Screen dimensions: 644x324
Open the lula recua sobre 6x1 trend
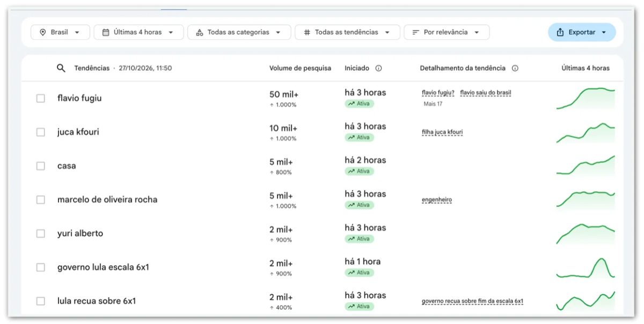(97, 301)
